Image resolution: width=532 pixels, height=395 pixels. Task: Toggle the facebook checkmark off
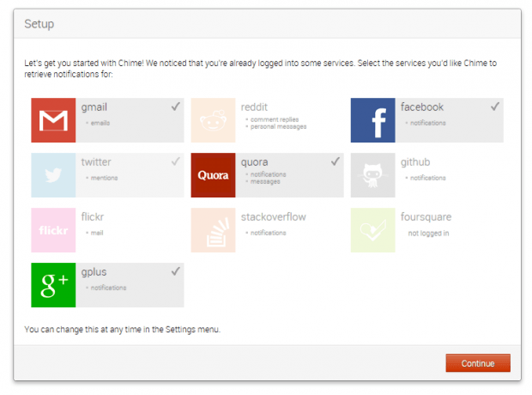tap(494, 106)
